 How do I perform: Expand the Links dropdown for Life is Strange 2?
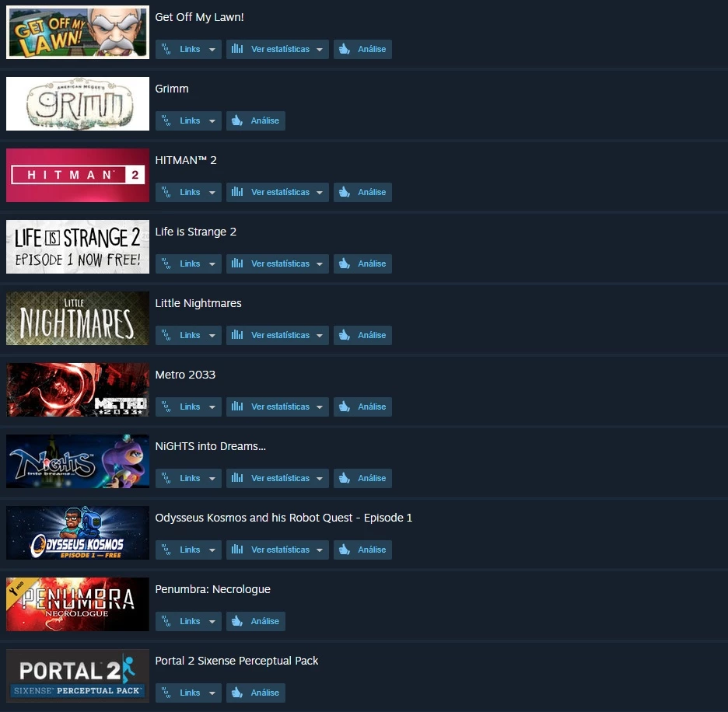[x=188, y=264]
